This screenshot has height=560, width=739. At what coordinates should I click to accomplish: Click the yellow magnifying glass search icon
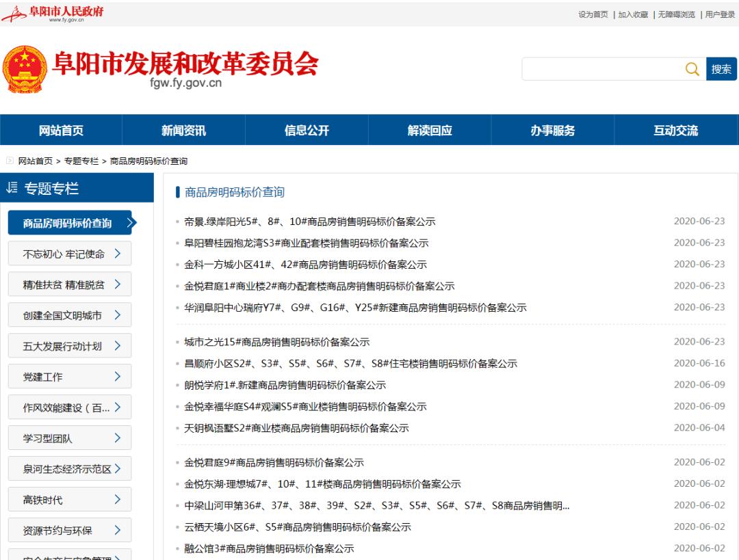pos(692,69)
